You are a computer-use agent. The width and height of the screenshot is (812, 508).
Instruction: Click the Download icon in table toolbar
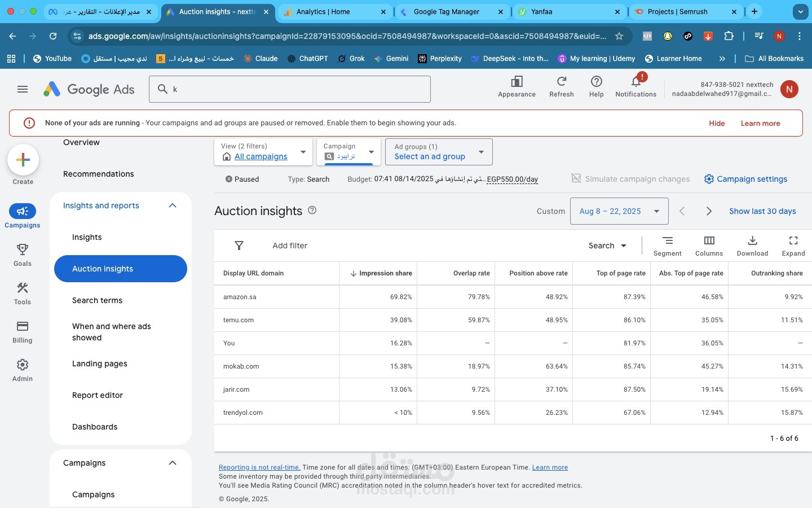tap(752, 241)
